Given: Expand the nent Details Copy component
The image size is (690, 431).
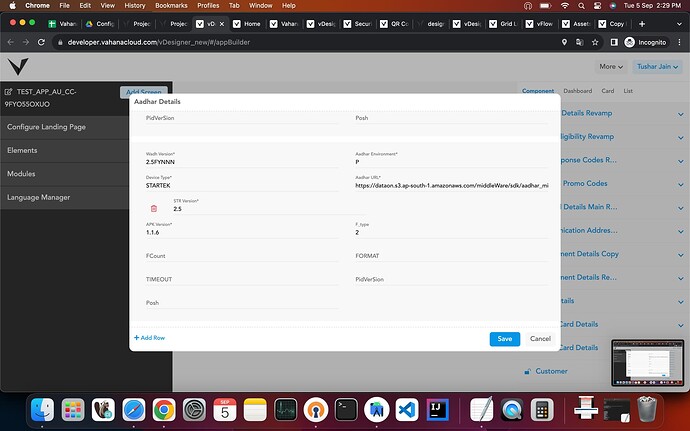Looking at the screenshot, I should (681, 255).
